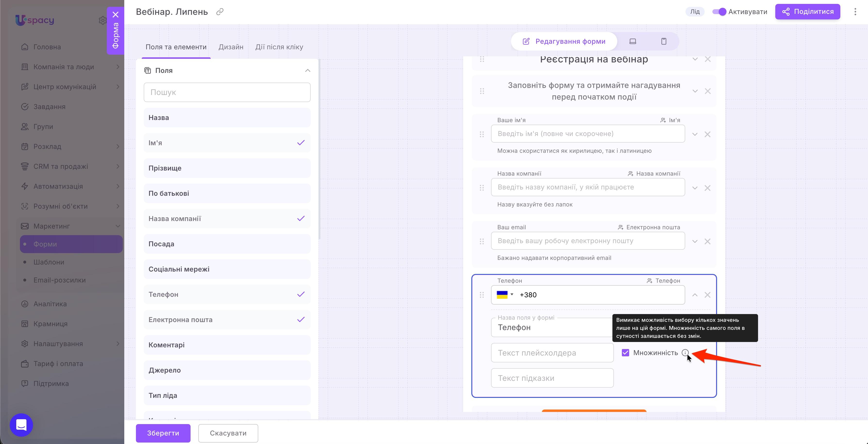Switch to mobile preview icon
This screenshot has height=444, width=868.
663,41
